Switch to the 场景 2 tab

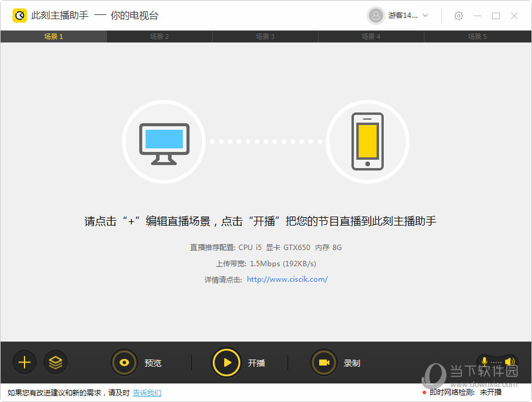click(160, 36)
